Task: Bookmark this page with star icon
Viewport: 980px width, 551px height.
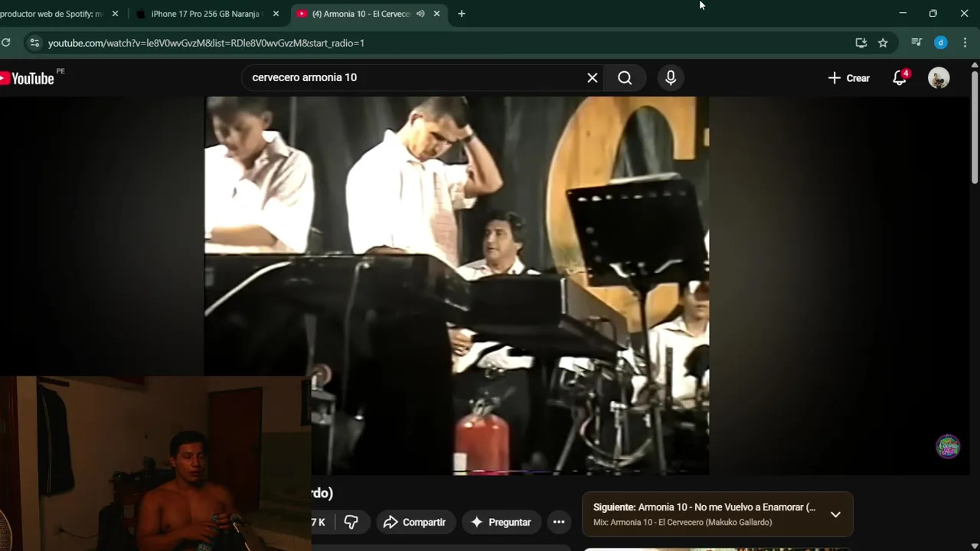Action: point(883,43)
